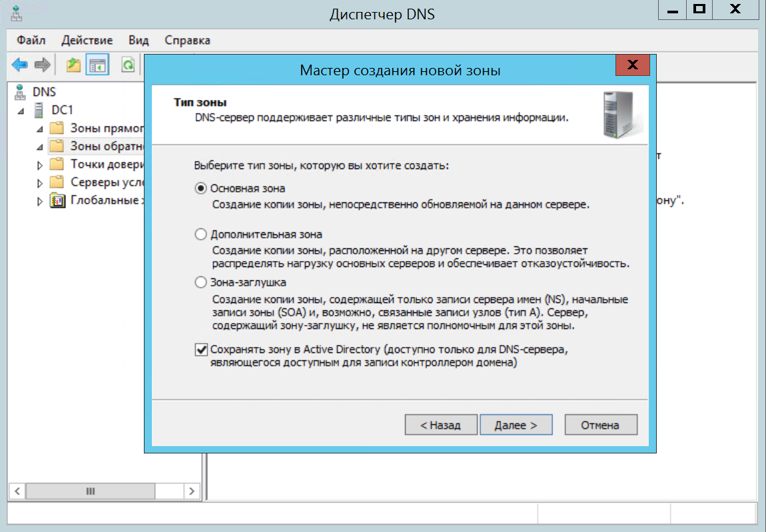Toggle the Show/Hide Console Tree icon
The height and width of the screenshot is (532, 766).
(97, 65)
